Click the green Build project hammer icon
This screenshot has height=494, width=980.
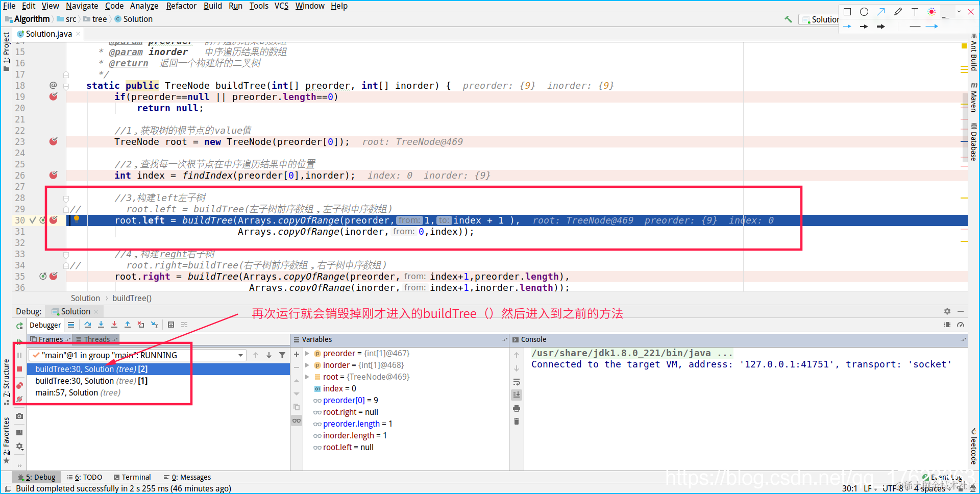789,19
